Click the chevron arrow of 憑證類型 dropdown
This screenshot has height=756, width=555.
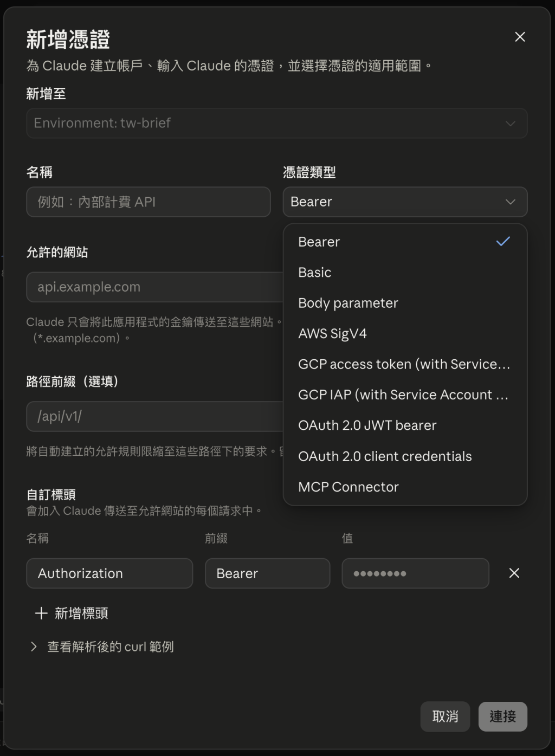(x=510, y=202)
